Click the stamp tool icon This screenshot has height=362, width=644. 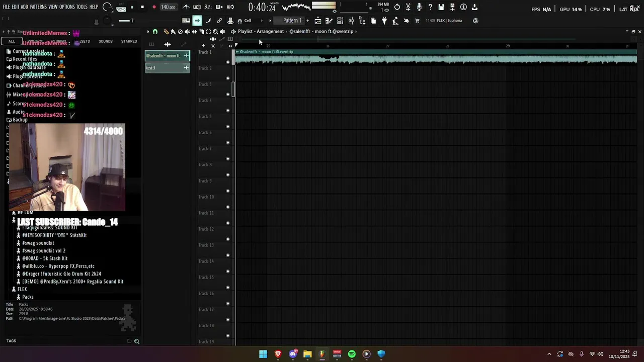230,21
